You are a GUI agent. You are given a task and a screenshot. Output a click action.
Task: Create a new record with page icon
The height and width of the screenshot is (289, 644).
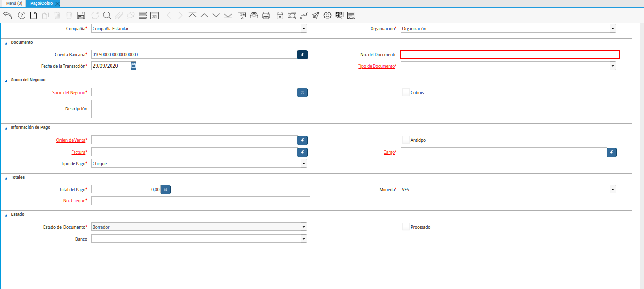pos(33,15)
